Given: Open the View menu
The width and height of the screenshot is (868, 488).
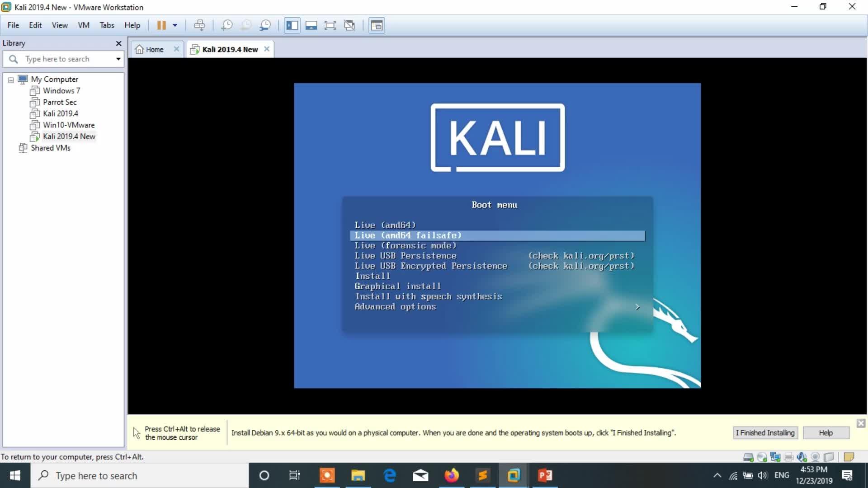Looking at the screenshot, I should click(60, 25).
